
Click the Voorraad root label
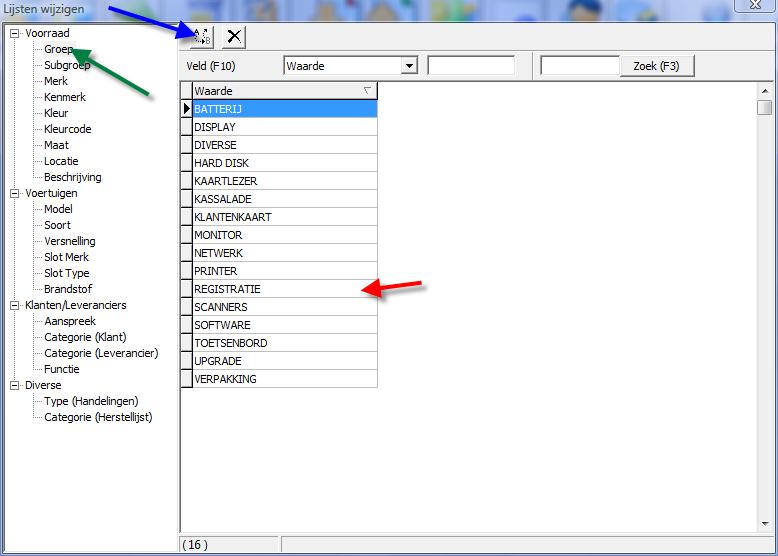(47, 33)
